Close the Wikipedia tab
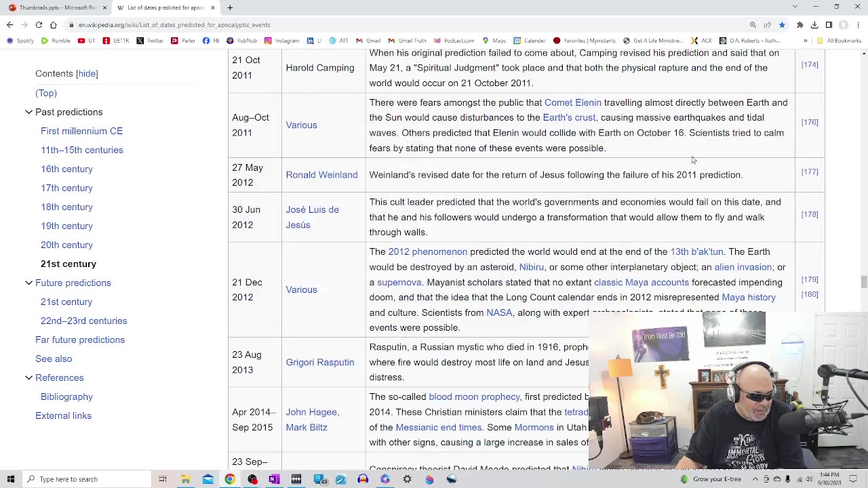The height and width of the screenshot is (488, 868). click(x=213, y=7)
